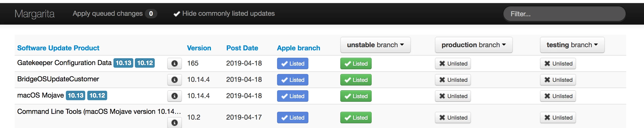Toggle Command Line Tools testing branch listing
644x128 pixels.
558,118
